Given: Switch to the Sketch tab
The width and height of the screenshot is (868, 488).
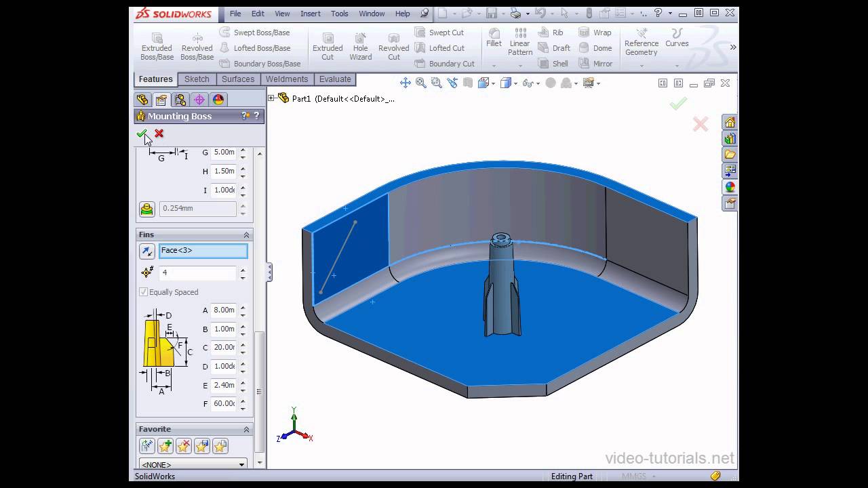Looking at the screenshot, I should tap(197, 79).
